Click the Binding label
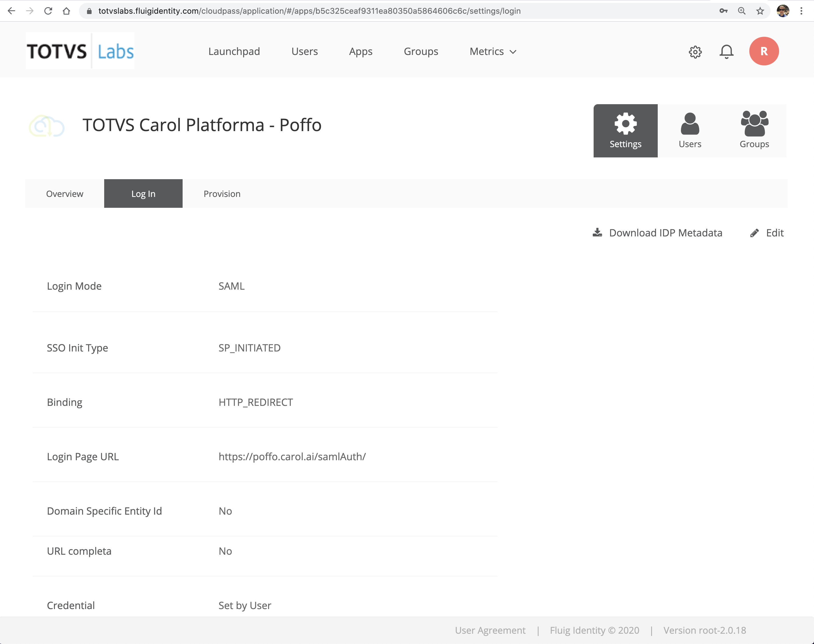This screenshot has width=814, height=644. click(64, 402)
